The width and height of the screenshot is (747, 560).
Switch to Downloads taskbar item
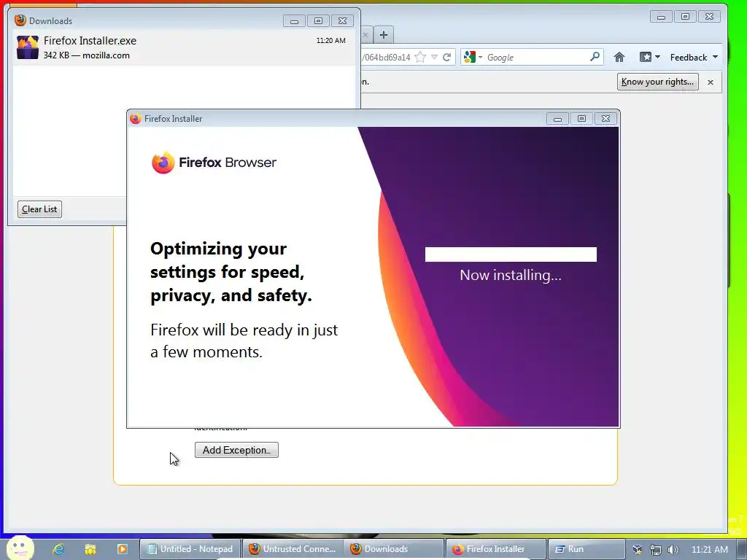tap(393, 549)
